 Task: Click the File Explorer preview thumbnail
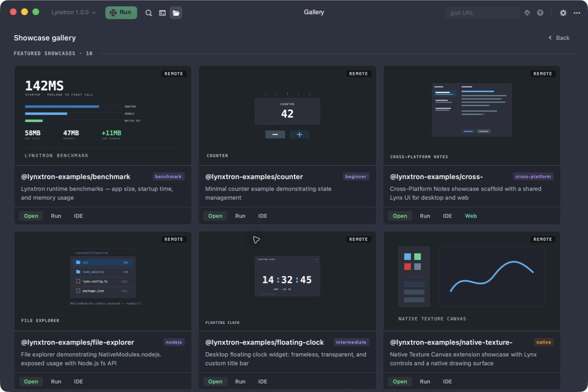click(103, 281)
